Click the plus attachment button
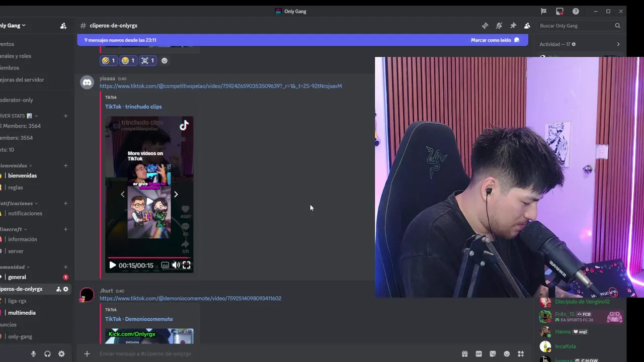 87,354
